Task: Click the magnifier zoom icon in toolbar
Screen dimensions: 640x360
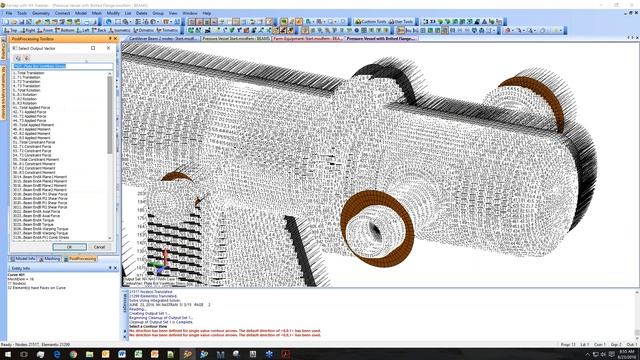Action: [x=126, y=22]
